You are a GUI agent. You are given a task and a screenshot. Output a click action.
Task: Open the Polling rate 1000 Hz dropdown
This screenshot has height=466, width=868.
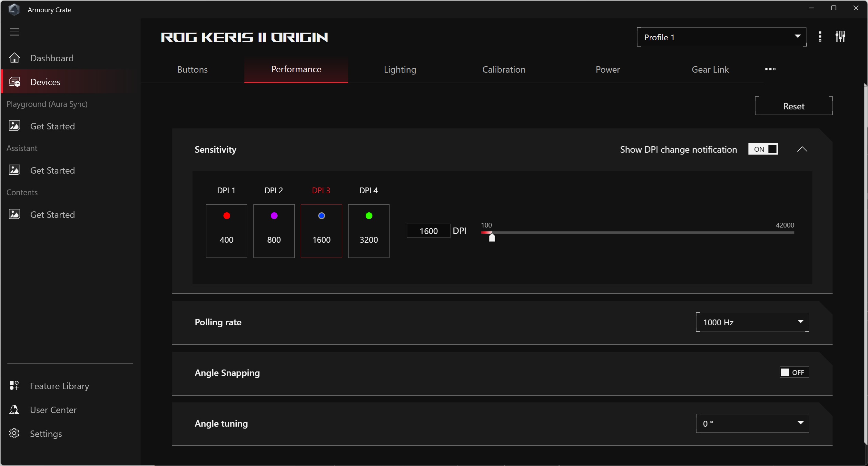753,322
